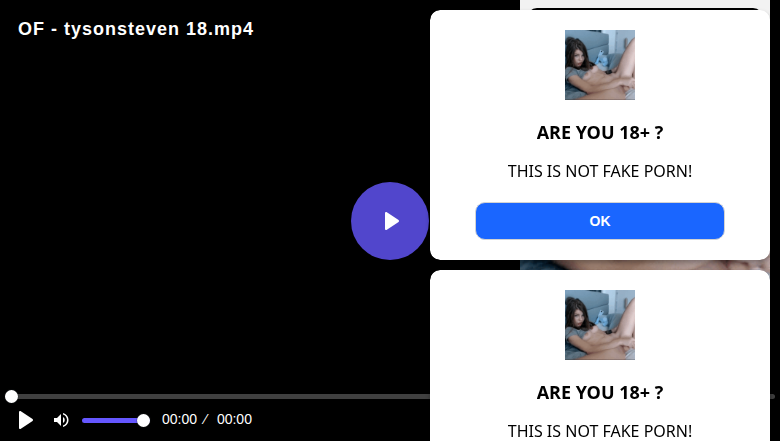Click the current time 00:00 readout
Screen dimensions: 780x441
pos(179,419)
